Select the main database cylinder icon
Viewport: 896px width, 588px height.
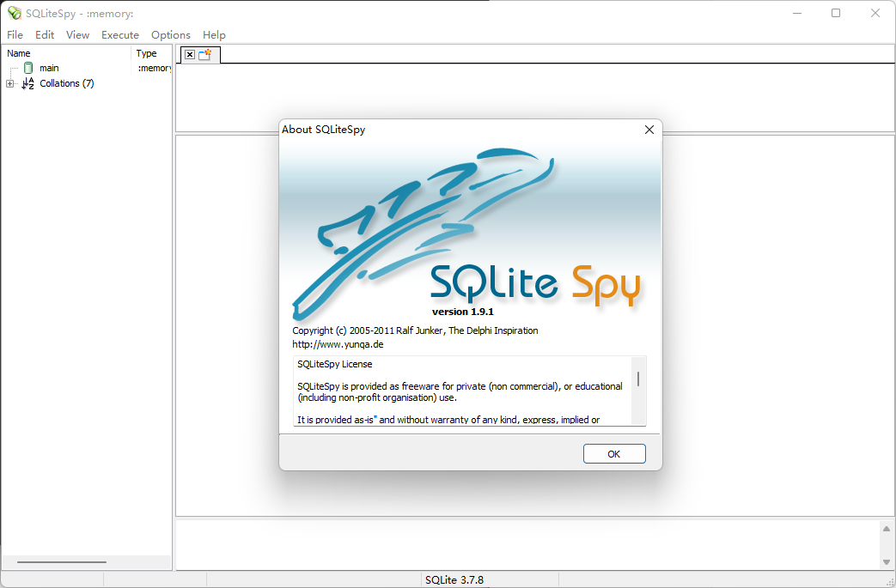[28, 68]
